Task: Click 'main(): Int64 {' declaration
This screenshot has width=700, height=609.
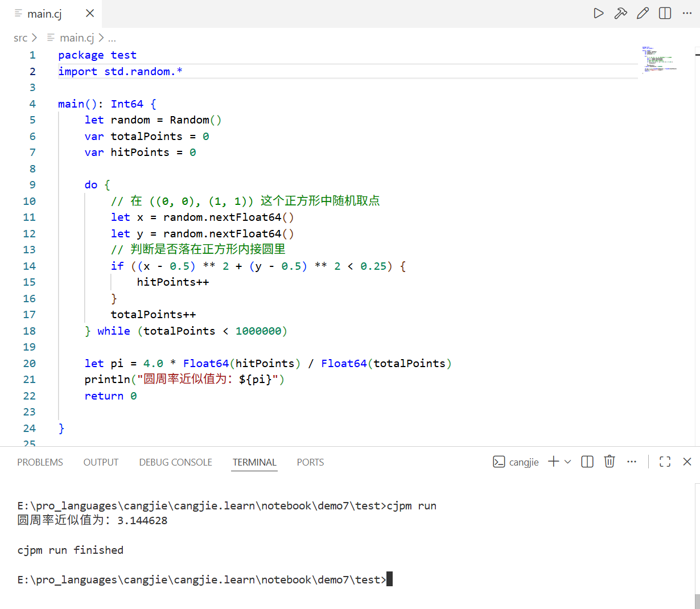Action: coord(107,104)
